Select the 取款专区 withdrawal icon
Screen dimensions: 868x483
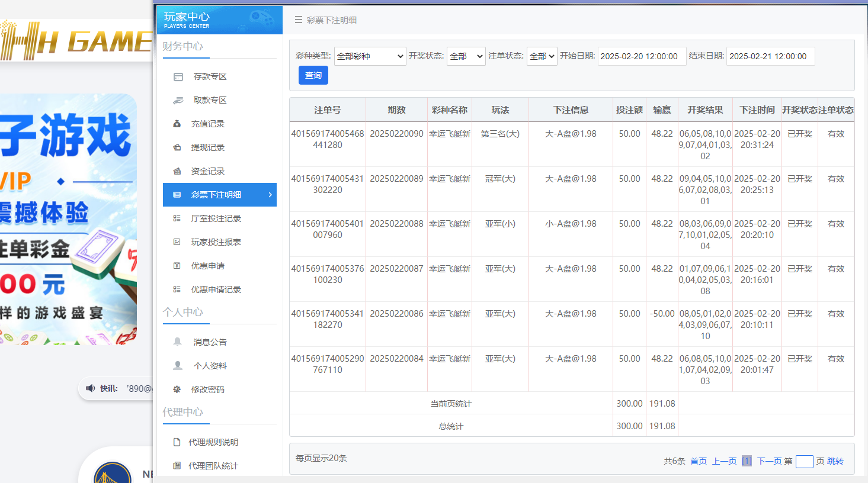178,99
